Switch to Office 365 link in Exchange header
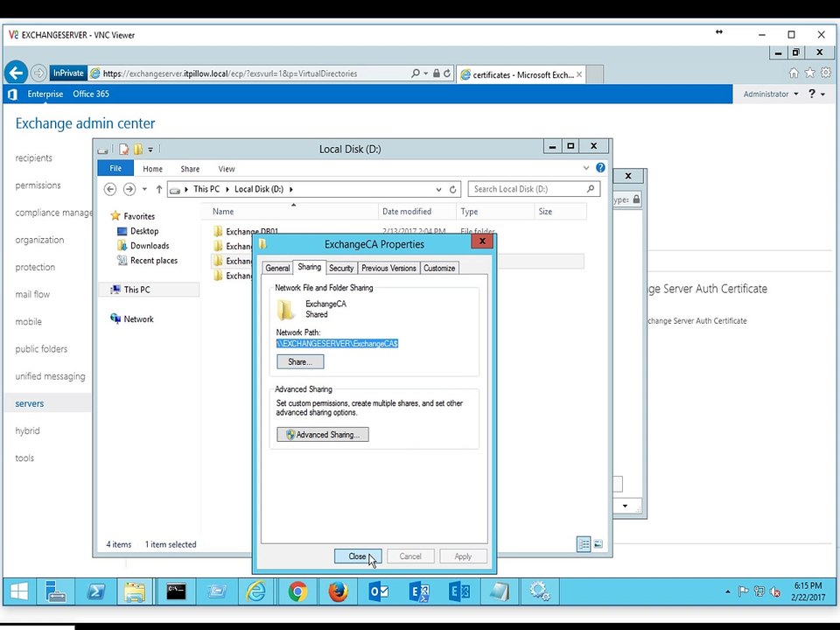This screenshot has width=840, height=630. (x=91, y=94)
